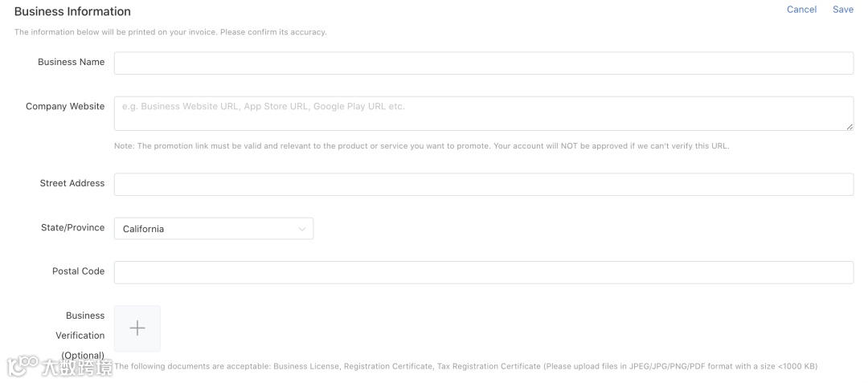Click into the Company Website text area
The height and width of the screenshot is (383, 868).
click(x=484, y=114)
